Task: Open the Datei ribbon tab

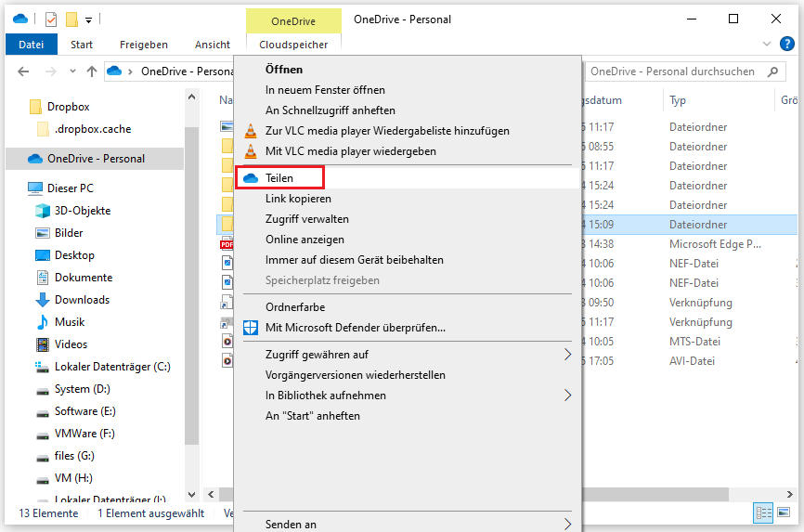Action: click(32, 45)
